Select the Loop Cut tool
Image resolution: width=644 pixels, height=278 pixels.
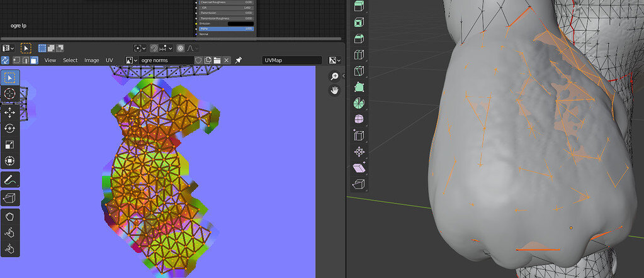359,55
